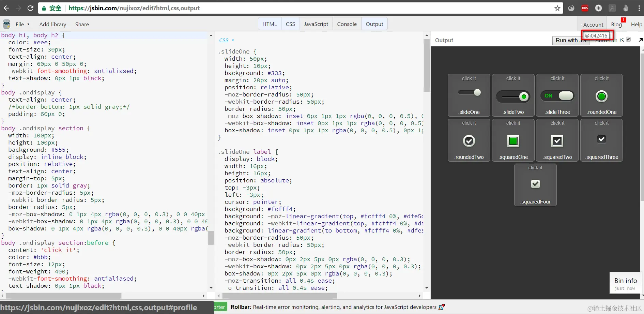The width and height of the screenshot is (644, 314).
Task: Click the CSS panel vertical scrollbar thumb
Action: pyautogui.click(x=427, y=65)
